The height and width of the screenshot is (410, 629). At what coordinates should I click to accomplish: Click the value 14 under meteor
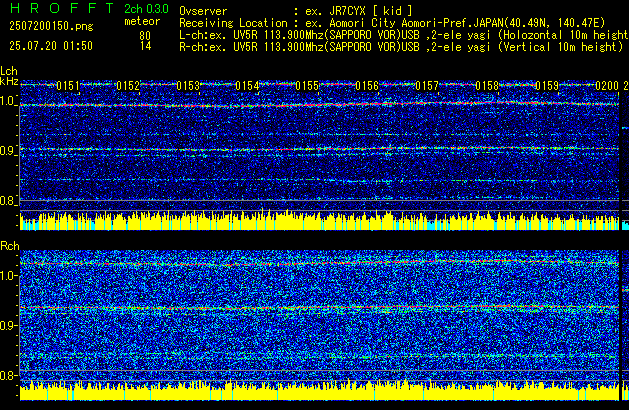(146, 46)
